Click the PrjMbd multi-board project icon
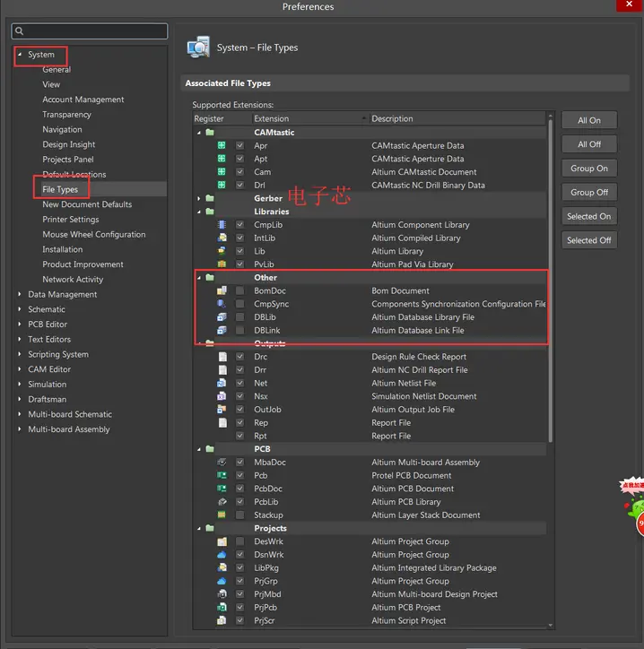This screenshot has width=644, height=649. pos(222,594)
